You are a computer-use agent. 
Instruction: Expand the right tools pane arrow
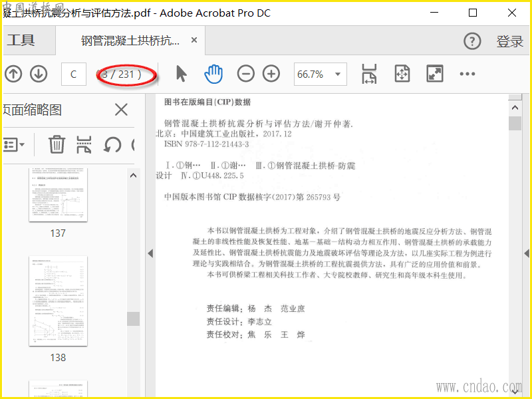point(527,253)
